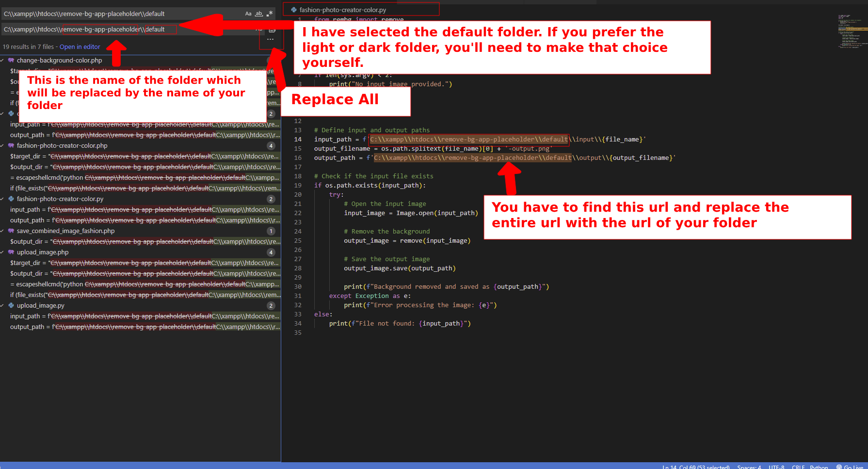Click the Python icon on the editor tab

pos(294,10)
